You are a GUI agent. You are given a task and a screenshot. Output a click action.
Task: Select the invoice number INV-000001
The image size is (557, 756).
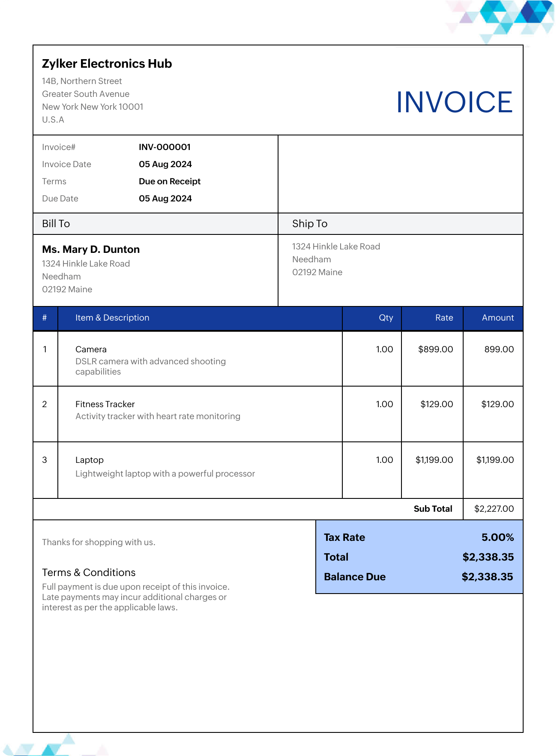pos(165,147)
